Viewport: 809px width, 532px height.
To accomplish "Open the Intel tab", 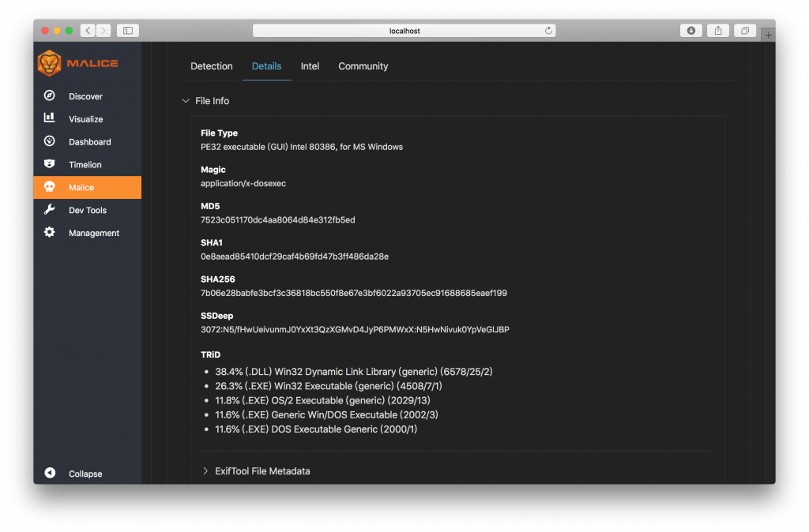I will point(310,66).
